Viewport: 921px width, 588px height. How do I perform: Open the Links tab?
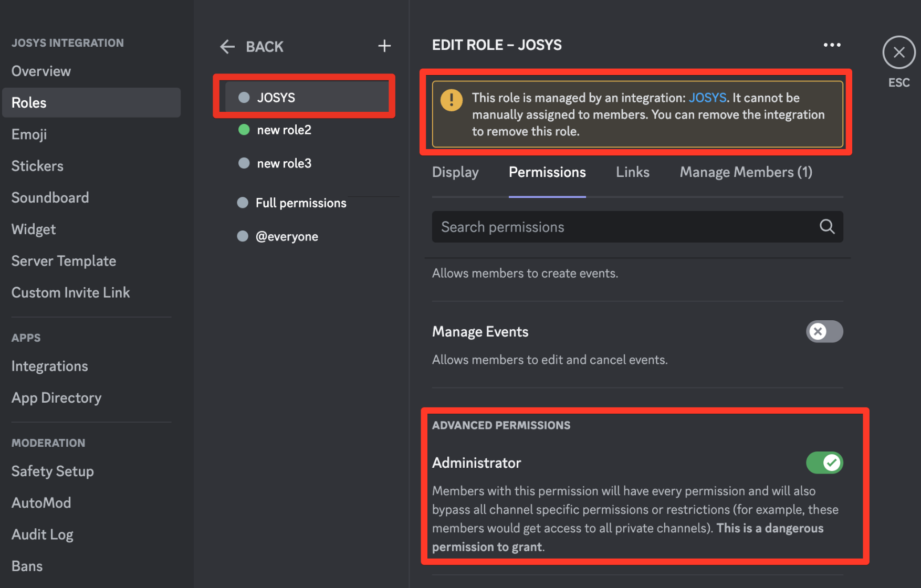(x=632, y=172)
